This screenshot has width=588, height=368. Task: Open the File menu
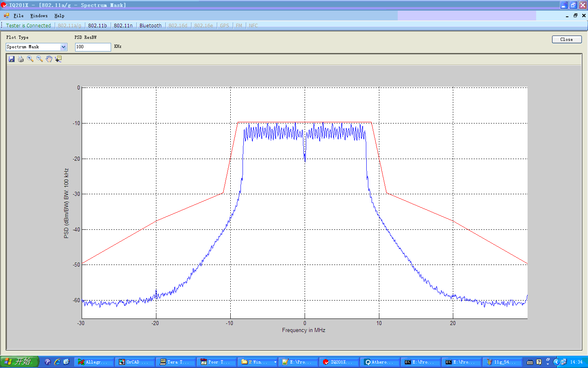point(18,16)
